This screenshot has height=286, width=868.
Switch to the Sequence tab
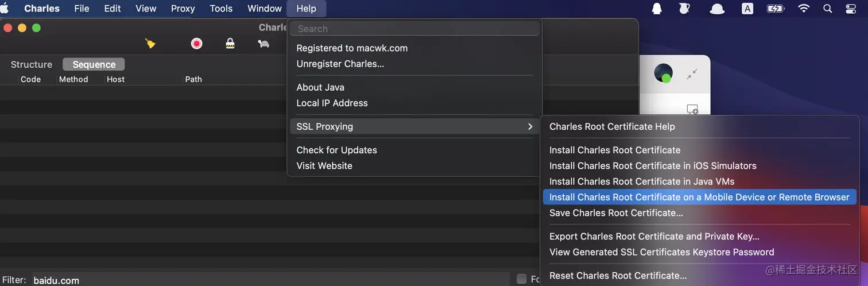[x=94, y=64]
